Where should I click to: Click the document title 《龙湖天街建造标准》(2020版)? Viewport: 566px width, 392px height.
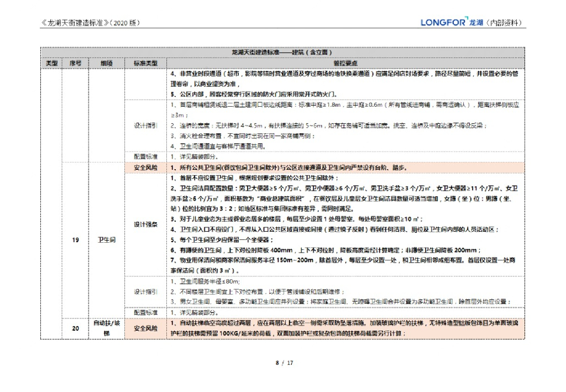pos(90,23)
